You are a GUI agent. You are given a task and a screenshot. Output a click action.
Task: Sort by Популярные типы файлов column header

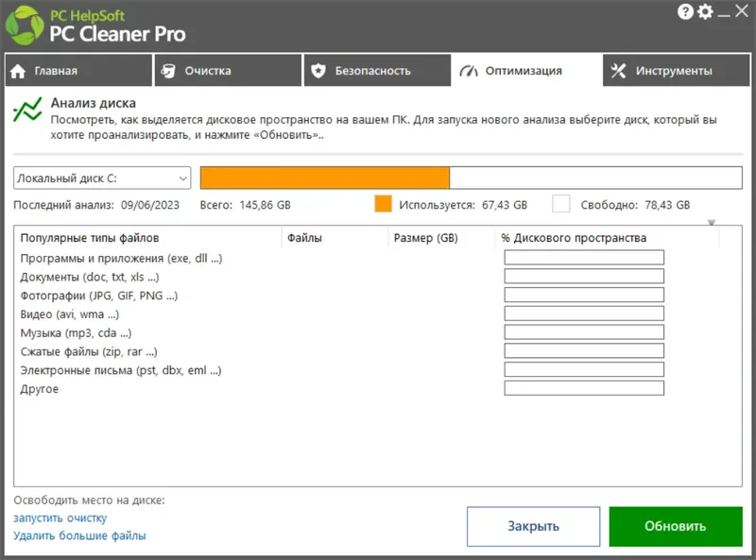click(148, 238)
